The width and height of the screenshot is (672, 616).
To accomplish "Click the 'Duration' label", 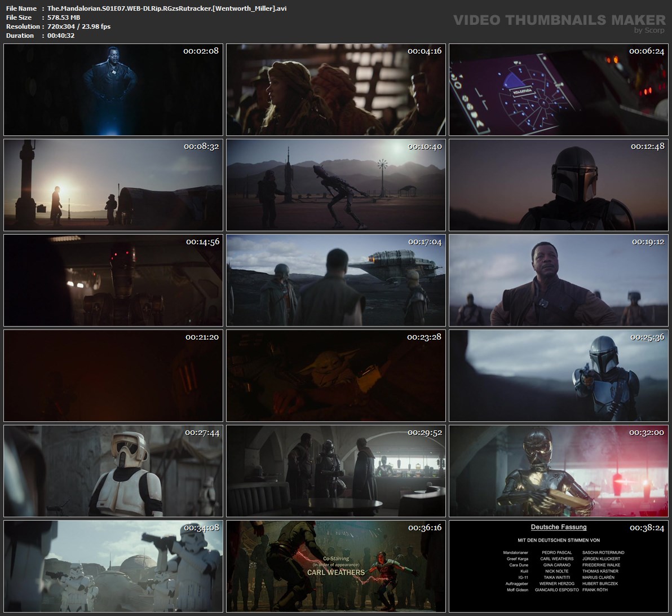I will click(20, 36).
